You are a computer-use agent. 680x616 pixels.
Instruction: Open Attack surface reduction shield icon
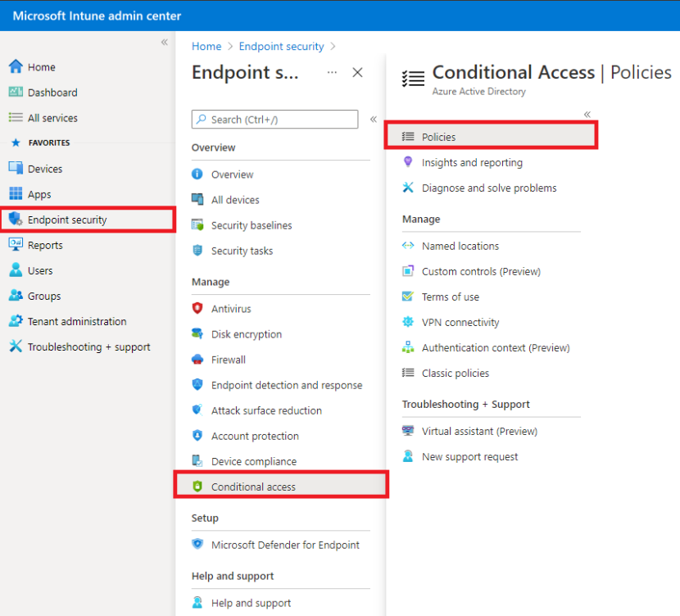pyautogui.click(x=198, y=410)
